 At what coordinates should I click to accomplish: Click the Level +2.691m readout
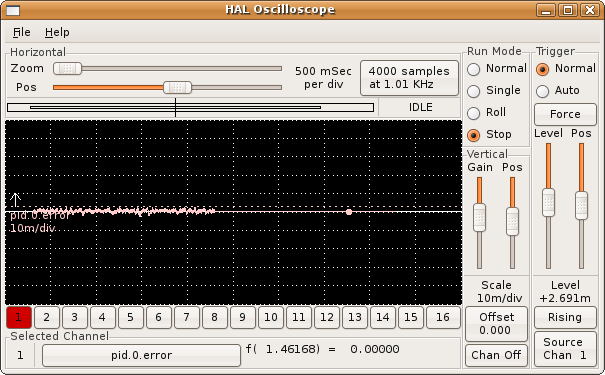tap(565, 292)
